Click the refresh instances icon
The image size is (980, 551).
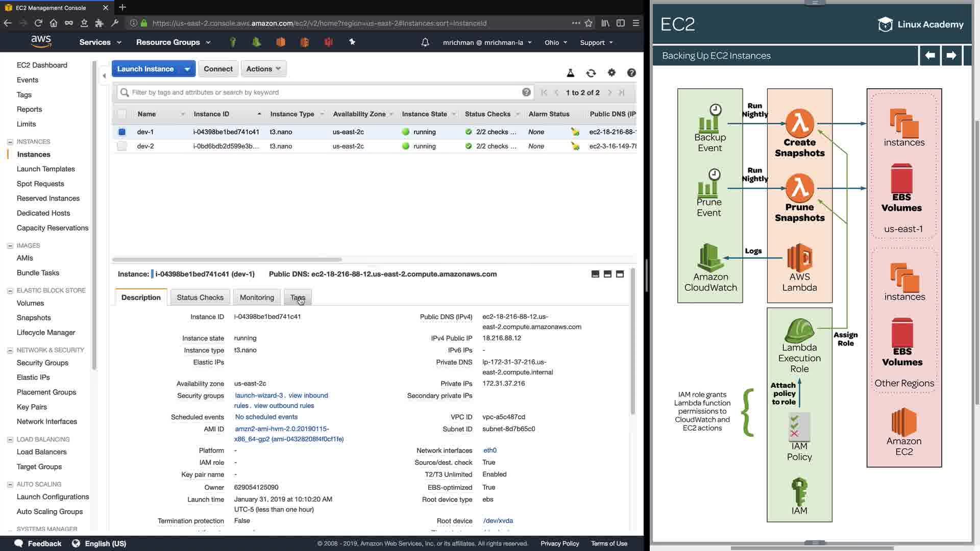pos(591,73)
